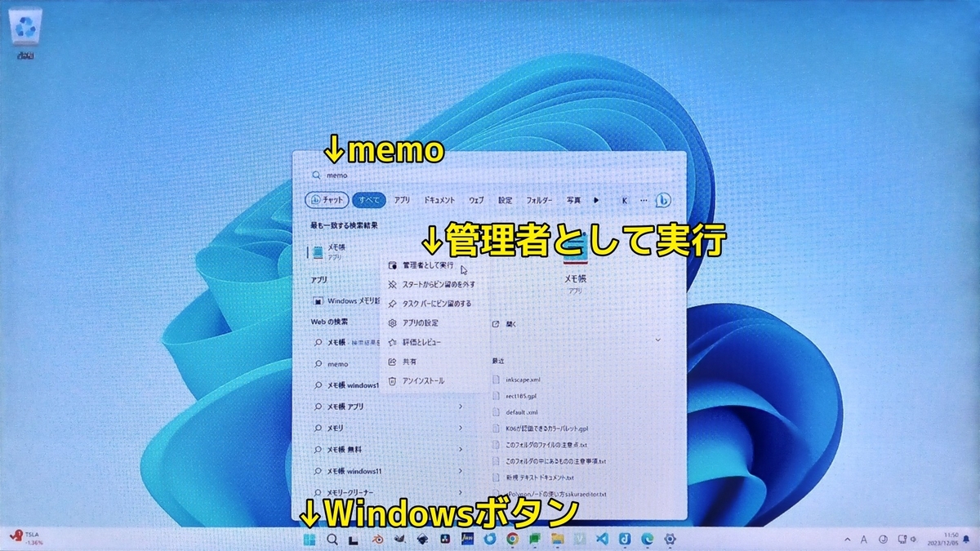Click the 開く link to open メモ帳
This screenshot has width=980, height=551.
(x=506, y=323)
